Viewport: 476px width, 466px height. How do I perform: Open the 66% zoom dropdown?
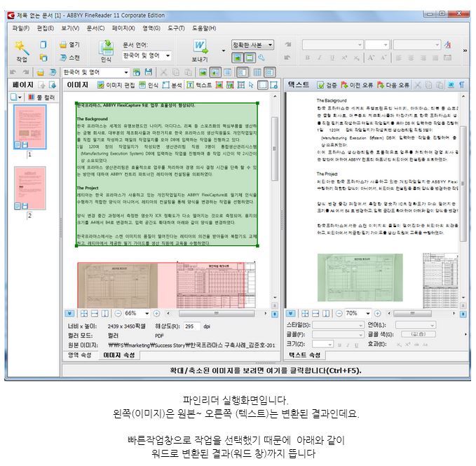pos(147,313)
